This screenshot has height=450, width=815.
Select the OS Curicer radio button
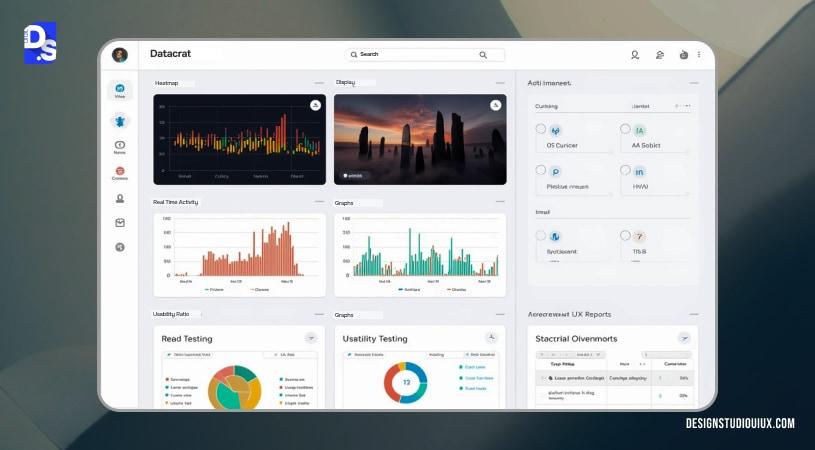[541, 129]
